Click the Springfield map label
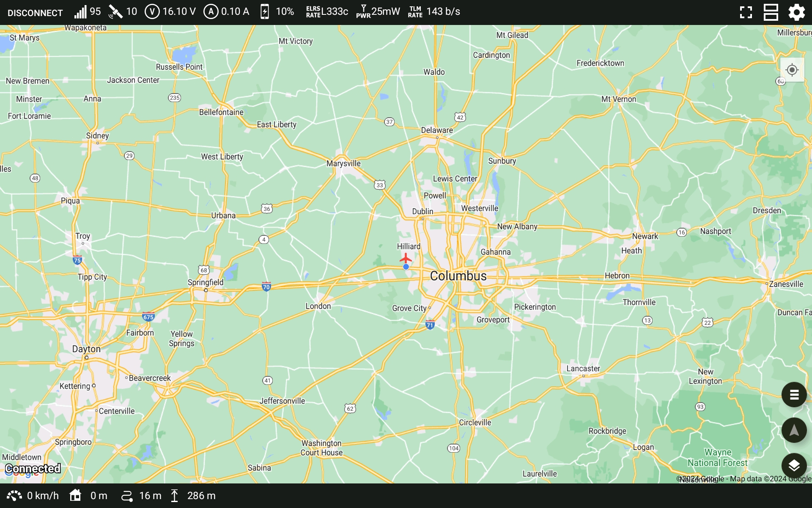The width and height of the screenshot is (812, 508). click(206, 282)
